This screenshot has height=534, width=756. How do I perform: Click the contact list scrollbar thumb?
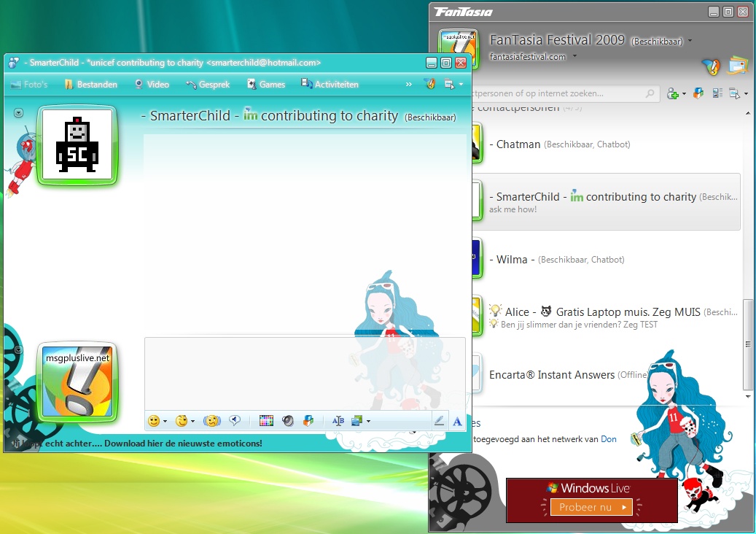pos(748,344)
